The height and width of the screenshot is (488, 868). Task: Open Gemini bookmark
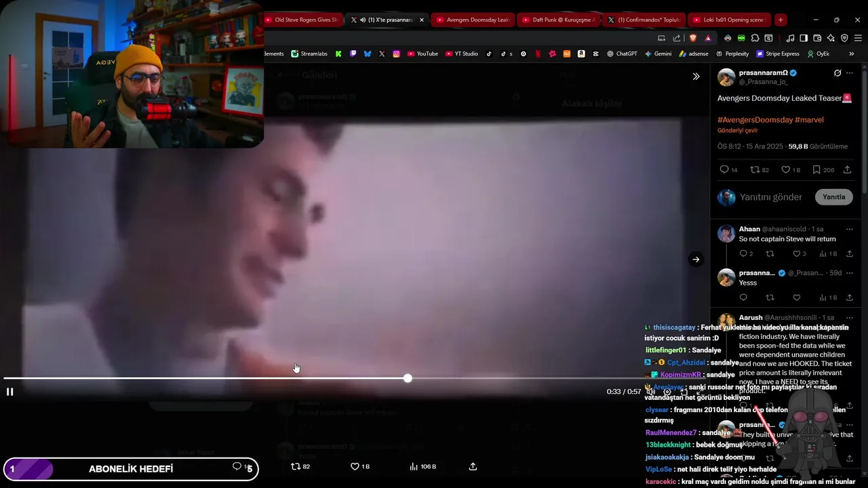click(x=658, y=54)
